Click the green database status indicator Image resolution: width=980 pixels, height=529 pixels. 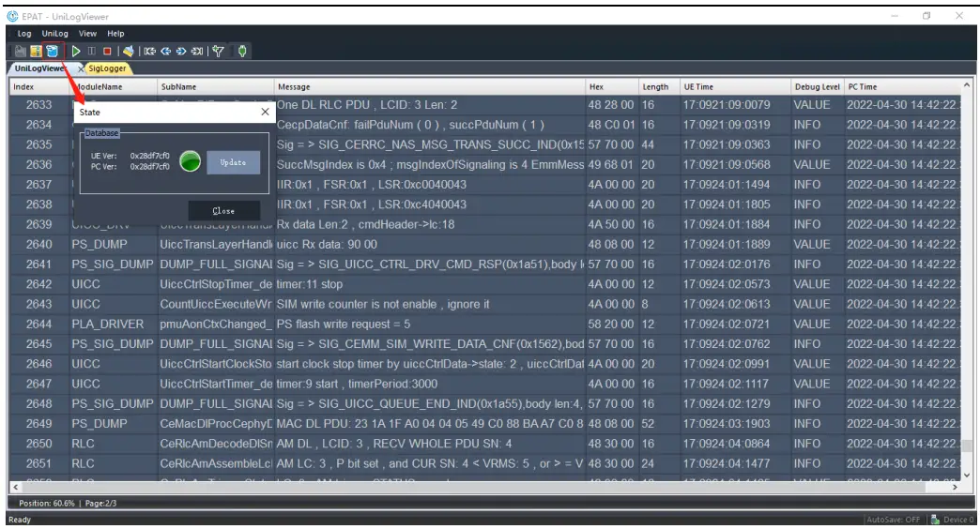(190, 161)
